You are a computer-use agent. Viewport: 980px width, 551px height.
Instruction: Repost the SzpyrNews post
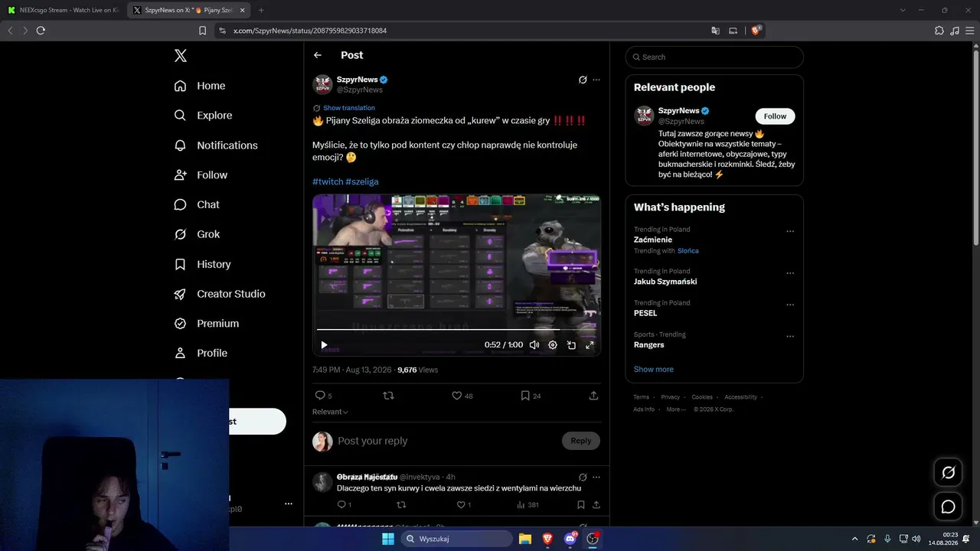pos(388,396)
